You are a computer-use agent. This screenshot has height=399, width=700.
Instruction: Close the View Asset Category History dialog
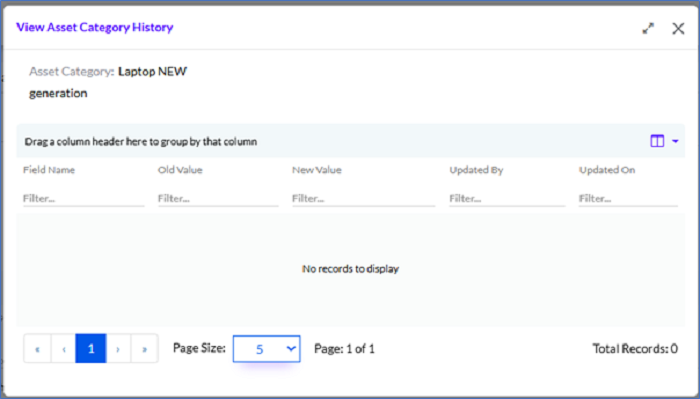(x=678, y=29)
